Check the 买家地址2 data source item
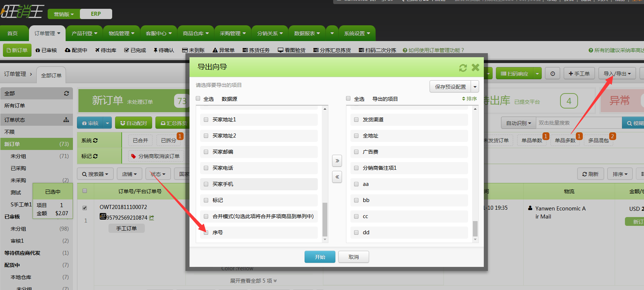Viewport: 644px width, 290px height. pos(206,136)
